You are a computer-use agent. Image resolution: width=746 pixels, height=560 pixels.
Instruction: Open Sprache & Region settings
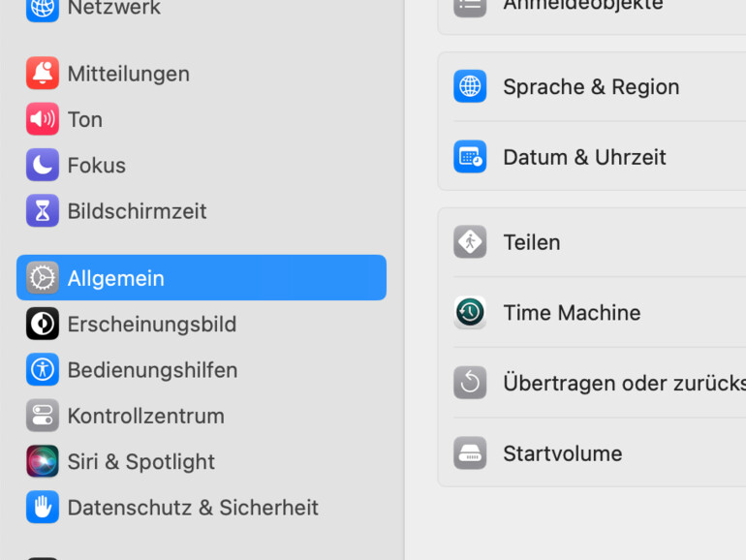[x=591, y=87]
